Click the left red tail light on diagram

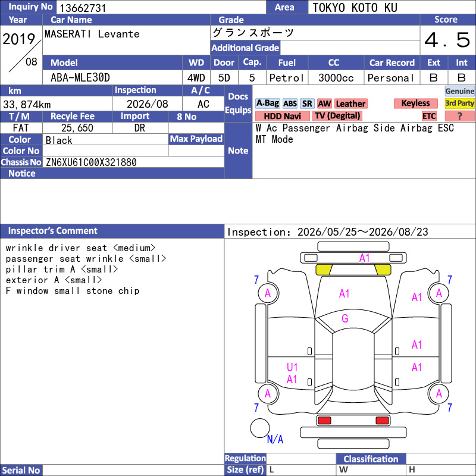[324, 421]
